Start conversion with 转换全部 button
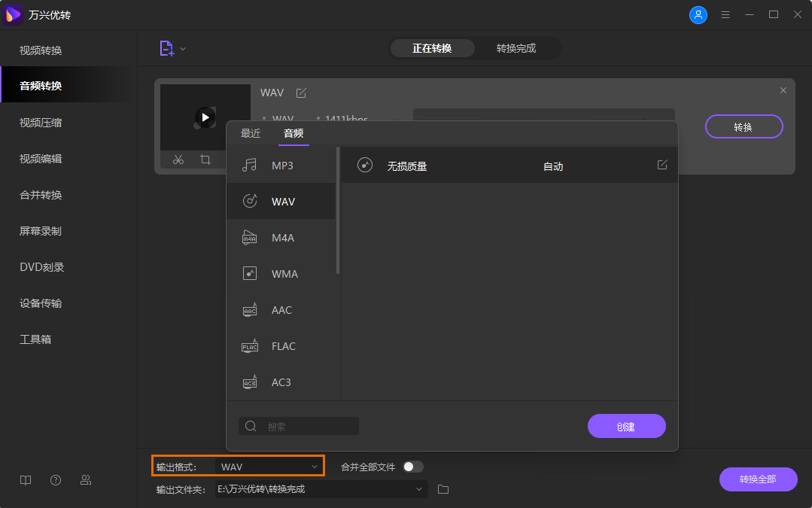Screen dimensions: 812x508 [x=758, y=479]
